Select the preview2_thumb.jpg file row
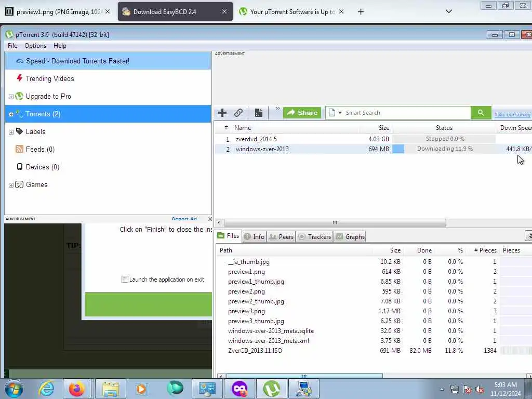 [x=373, y=301]
